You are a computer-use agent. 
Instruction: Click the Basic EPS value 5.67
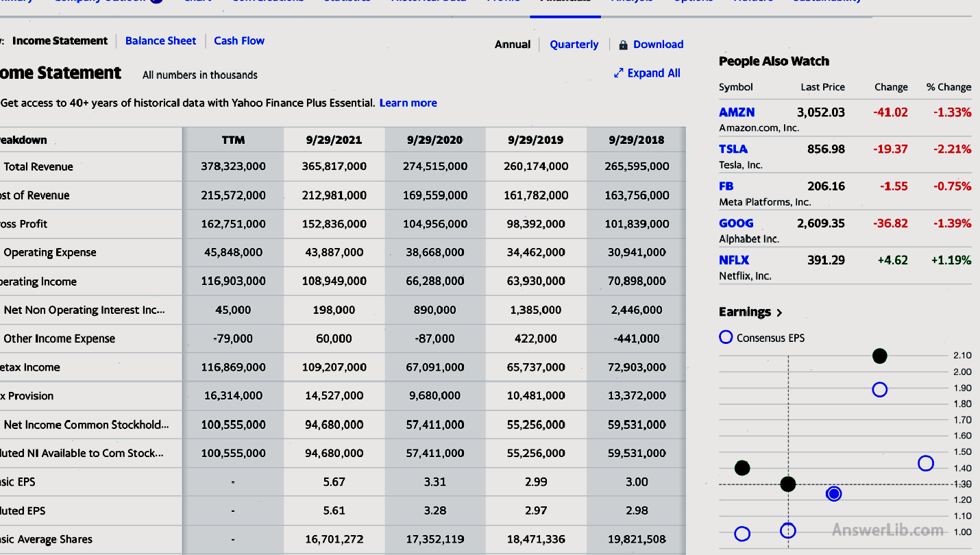334,482
